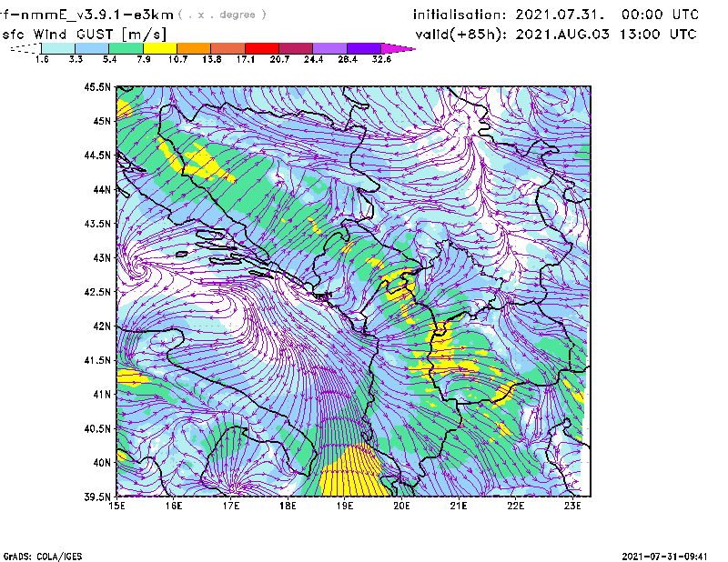Click the '42N' latitude label
The height and width of the screenshot is (562, 728).
(102, 326)
